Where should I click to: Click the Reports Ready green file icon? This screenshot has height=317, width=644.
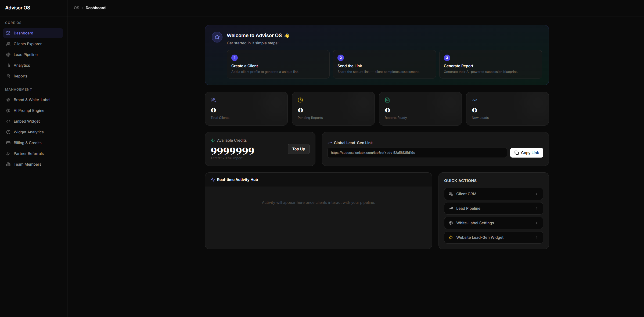387,100
